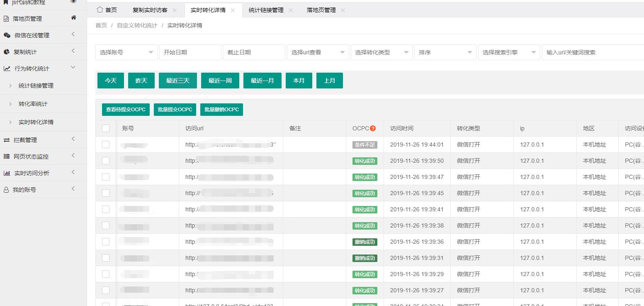
Task: Click the home icon in the 落地页管理 row
Action: pos(73,18)
